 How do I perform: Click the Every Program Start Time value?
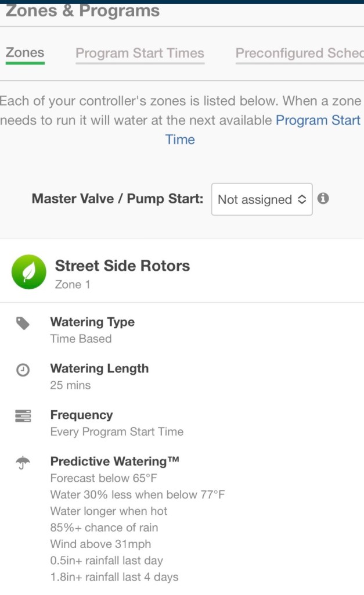(117, 432)
